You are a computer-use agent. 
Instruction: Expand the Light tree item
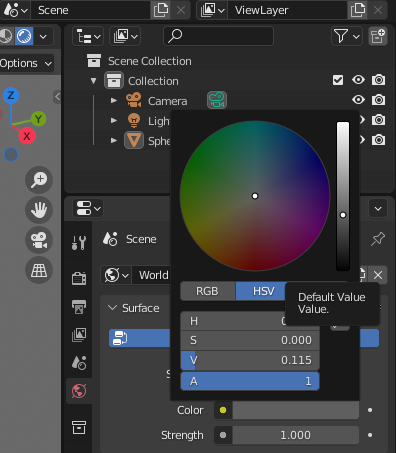point(114,121)
